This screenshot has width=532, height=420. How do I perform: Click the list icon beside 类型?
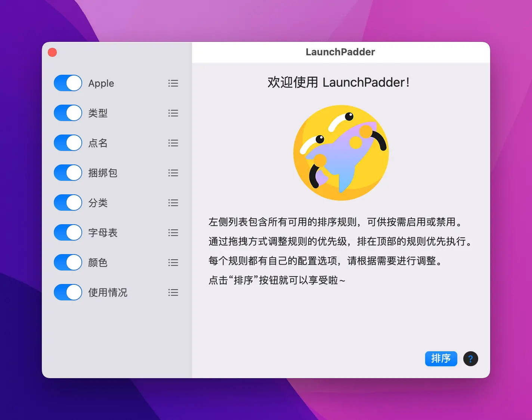[173, 113]
